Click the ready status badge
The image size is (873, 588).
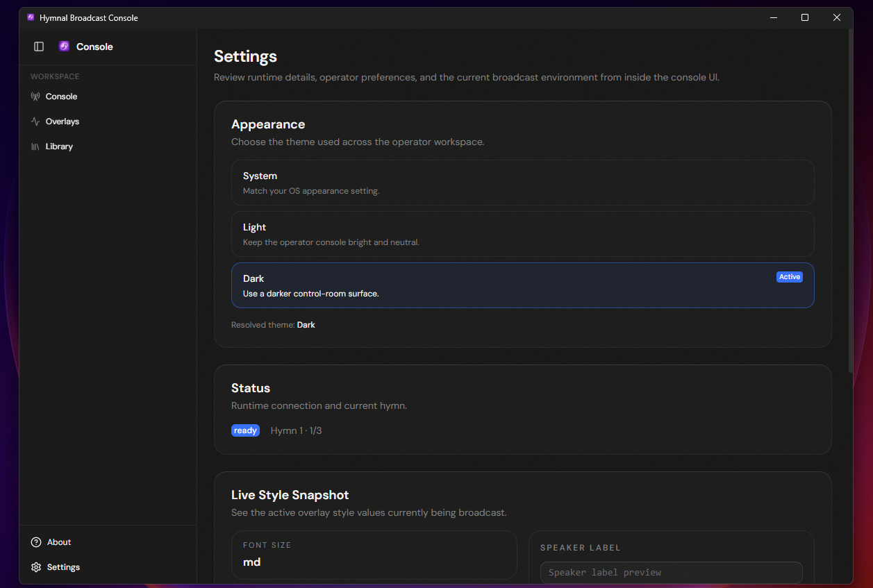click(x=245, y=430)
